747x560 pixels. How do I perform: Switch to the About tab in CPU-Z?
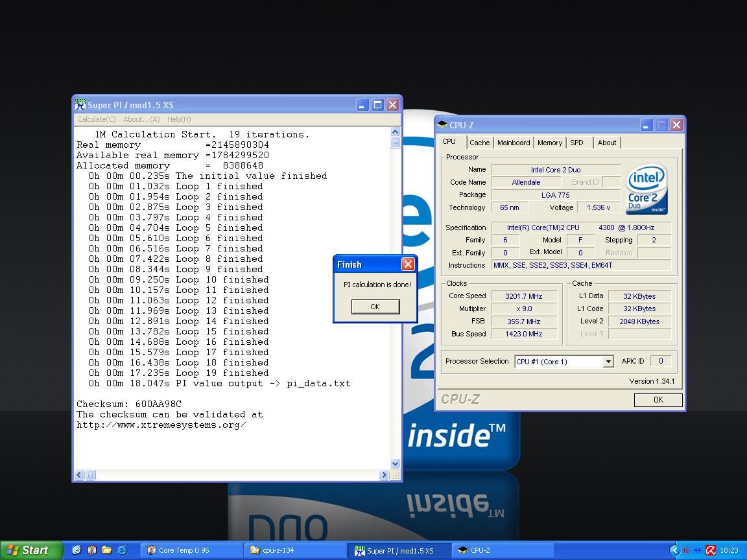pyautogui.click(x=607, y=143)
